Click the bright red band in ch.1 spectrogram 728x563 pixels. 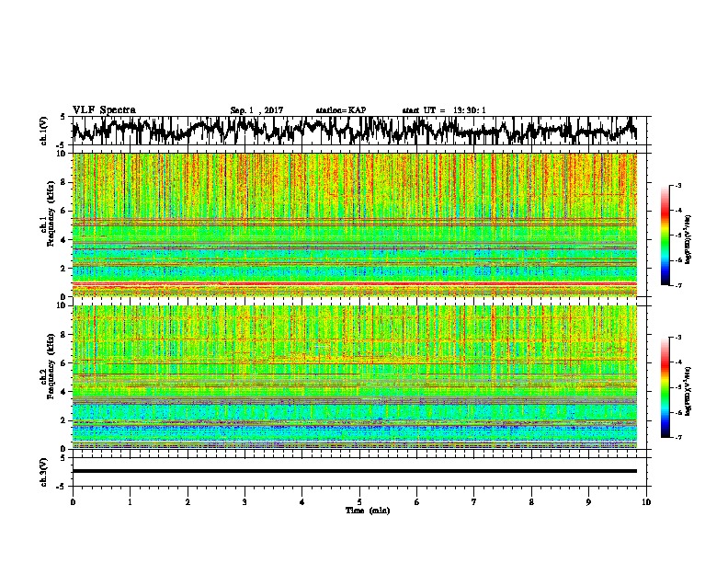tap(354, 283)
